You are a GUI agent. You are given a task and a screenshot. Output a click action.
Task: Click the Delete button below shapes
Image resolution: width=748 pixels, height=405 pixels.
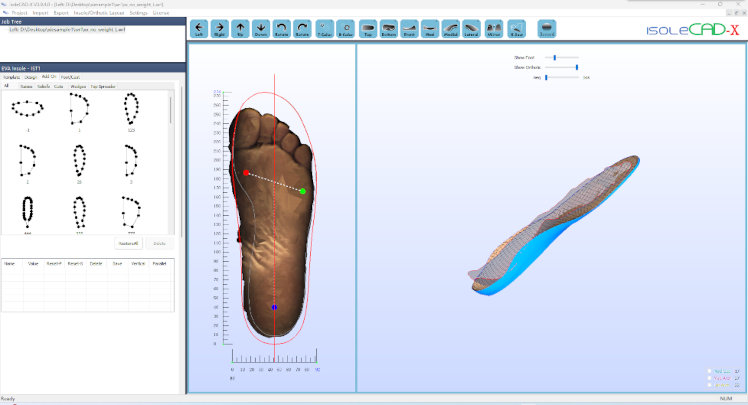click(x=157, y=243)
